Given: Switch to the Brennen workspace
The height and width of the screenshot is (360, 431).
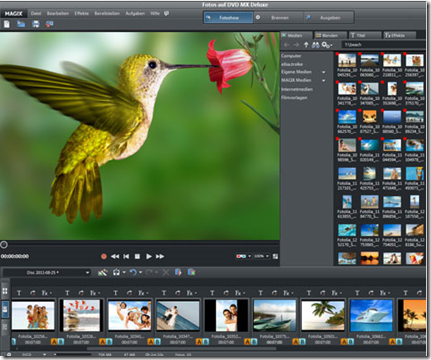Looking at the screenshot, I should 278,18.
